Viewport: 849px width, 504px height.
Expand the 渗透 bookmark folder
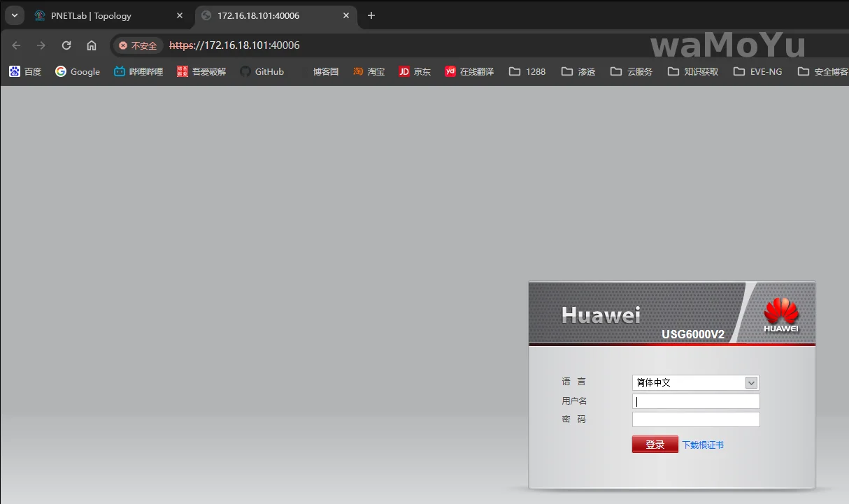[578, 71]
